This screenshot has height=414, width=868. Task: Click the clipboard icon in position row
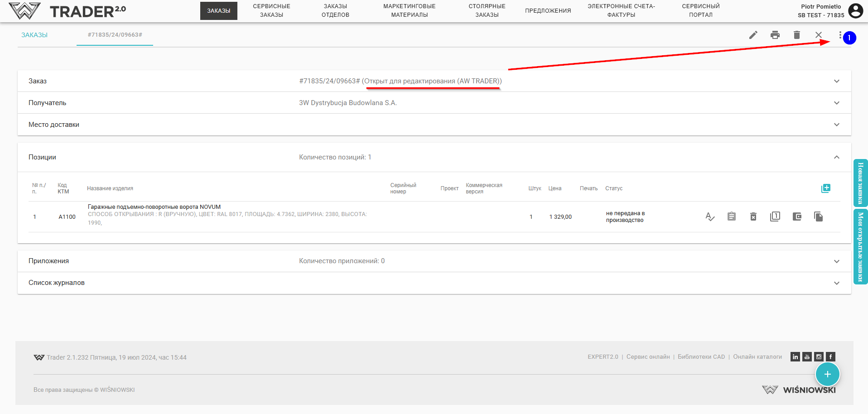coord(731,217)
